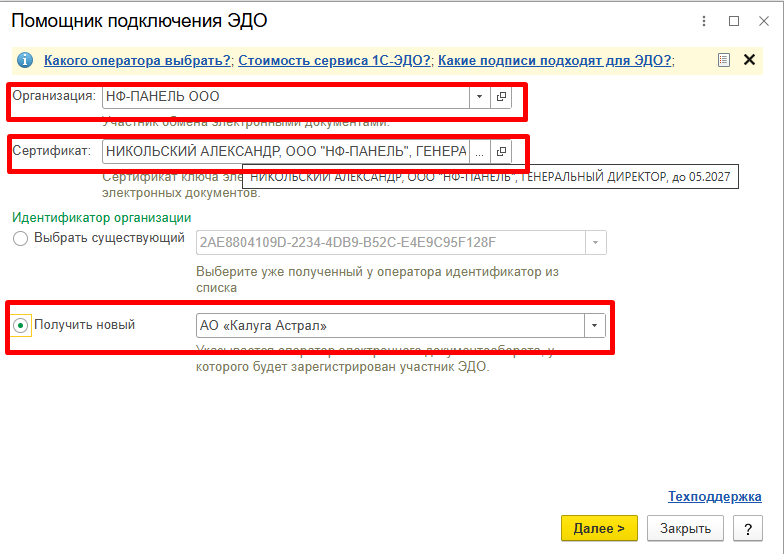Image resolution: width=784 pixels, height=554 pixels.
Task: Open link 'Какого оператора выбрать?'
Action: coord(137,60)
